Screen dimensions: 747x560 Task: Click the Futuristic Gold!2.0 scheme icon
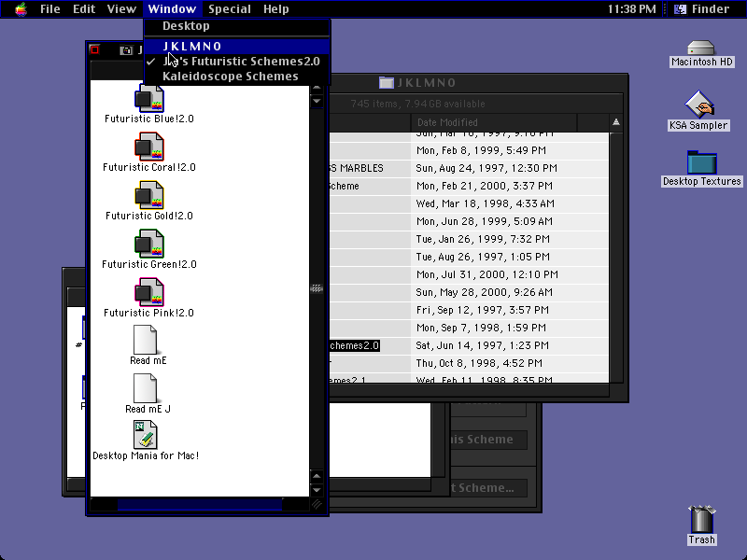[149, 195]
